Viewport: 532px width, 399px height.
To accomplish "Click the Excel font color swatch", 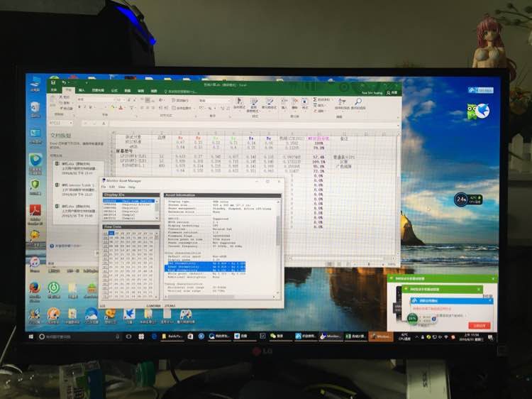I will click(x=121, y=107).
